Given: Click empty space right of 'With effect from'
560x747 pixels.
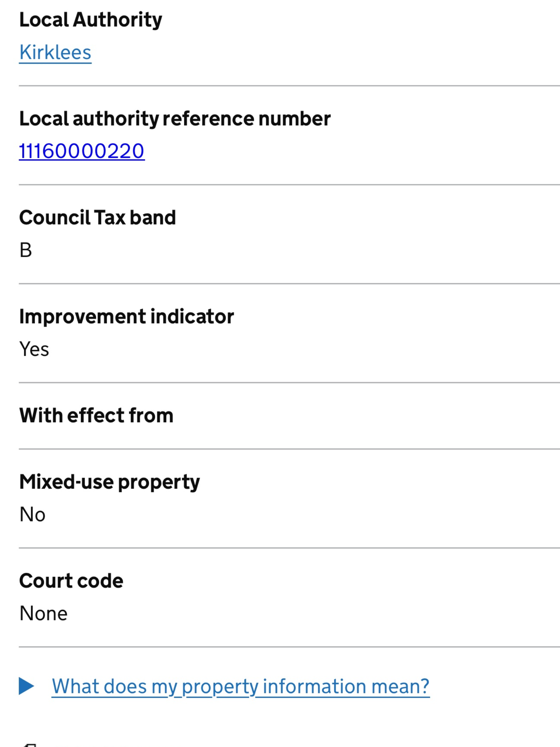Looking at the screenshot, I should point(366,415).
